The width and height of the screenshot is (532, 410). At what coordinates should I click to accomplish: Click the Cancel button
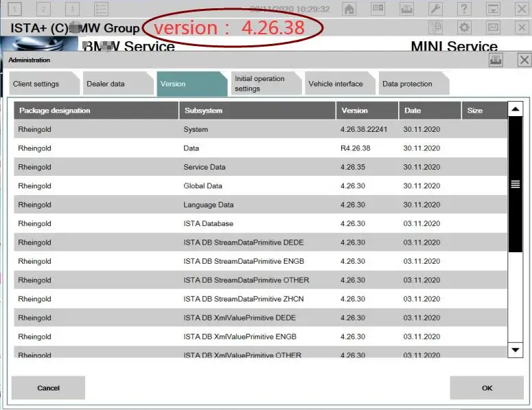pos(48,387)
